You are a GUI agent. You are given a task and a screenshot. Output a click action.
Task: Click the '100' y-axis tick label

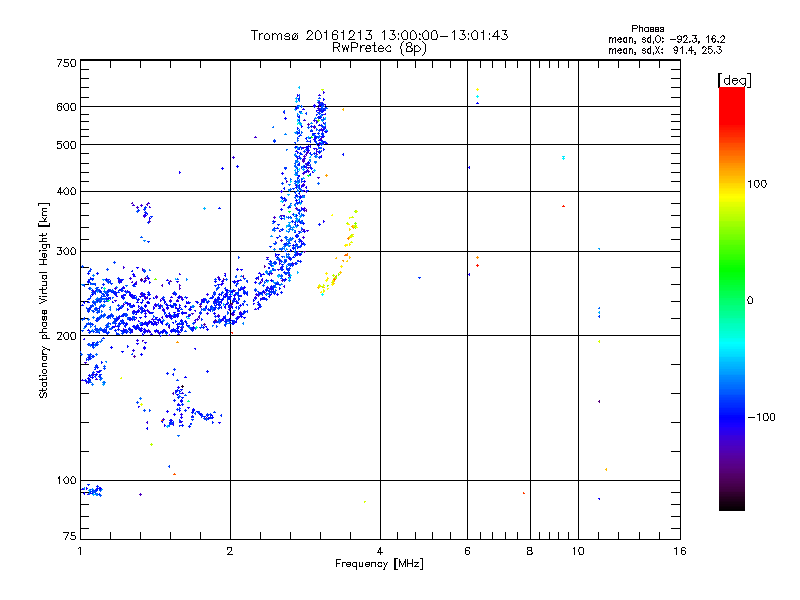[x=66, y=481]
